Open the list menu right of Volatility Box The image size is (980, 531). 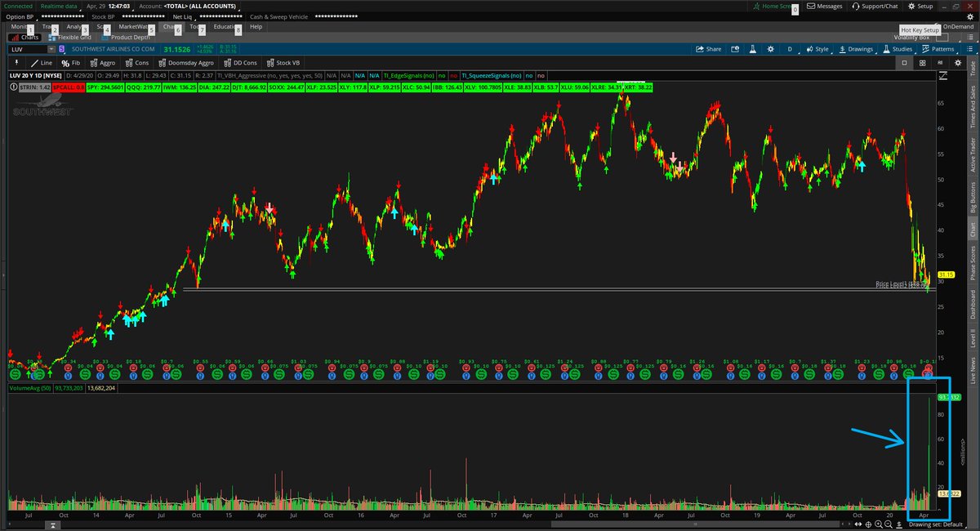[x=970, y=37]
